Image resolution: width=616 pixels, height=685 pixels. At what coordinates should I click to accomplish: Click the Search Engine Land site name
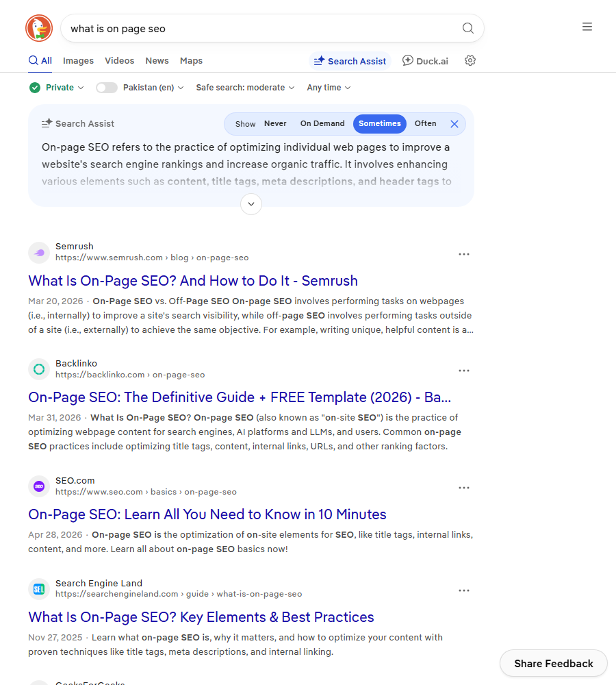tap(99, 583)
